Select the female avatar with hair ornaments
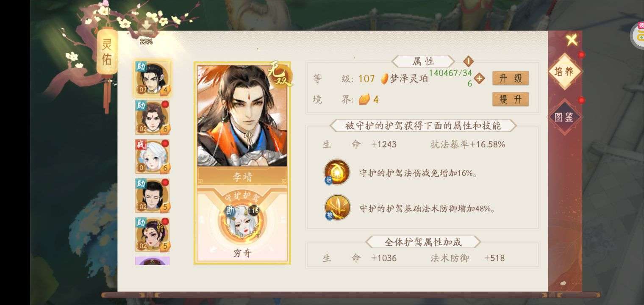 coord(153,234)
